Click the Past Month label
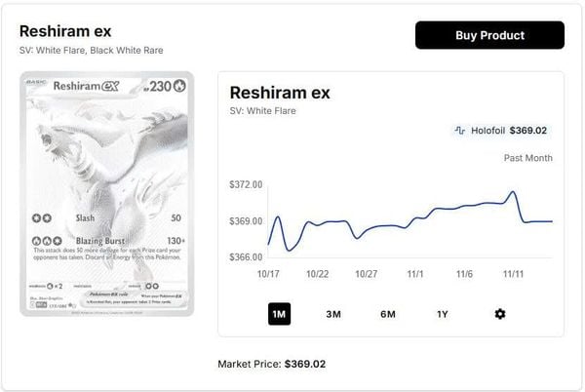Image resolution: width=585 pixels, height=392 pixels. (x=527, y=158)
